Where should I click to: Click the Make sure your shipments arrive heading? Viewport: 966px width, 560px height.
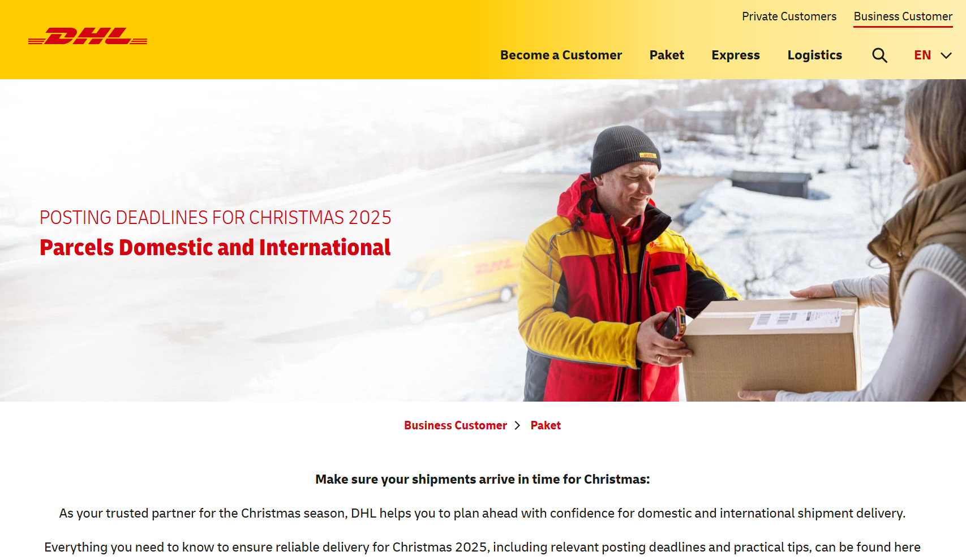[483, 480]
